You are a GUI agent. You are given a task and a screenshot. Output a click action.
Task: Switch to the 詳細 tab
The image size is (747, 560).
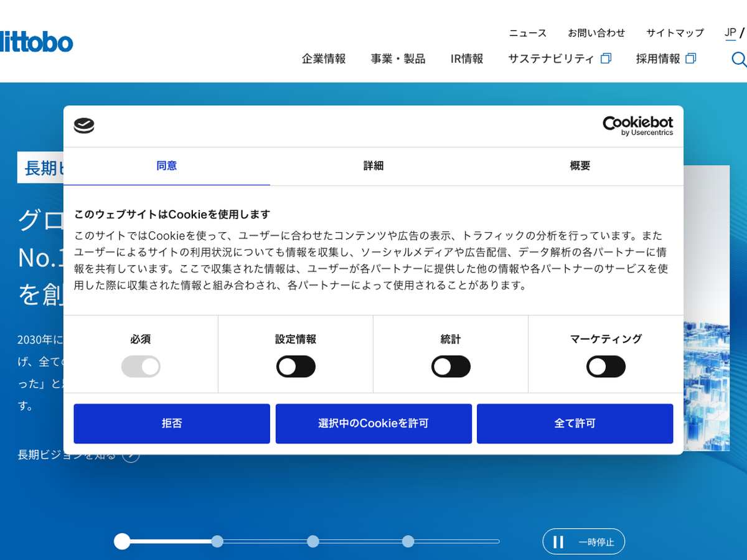point(374,166)
